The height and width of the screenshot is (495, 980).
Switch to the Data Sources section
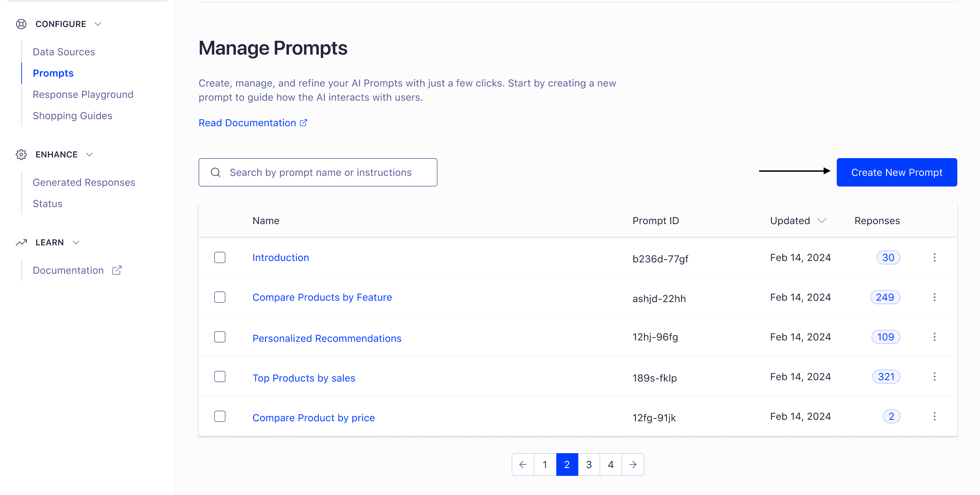tap(63, 52)
